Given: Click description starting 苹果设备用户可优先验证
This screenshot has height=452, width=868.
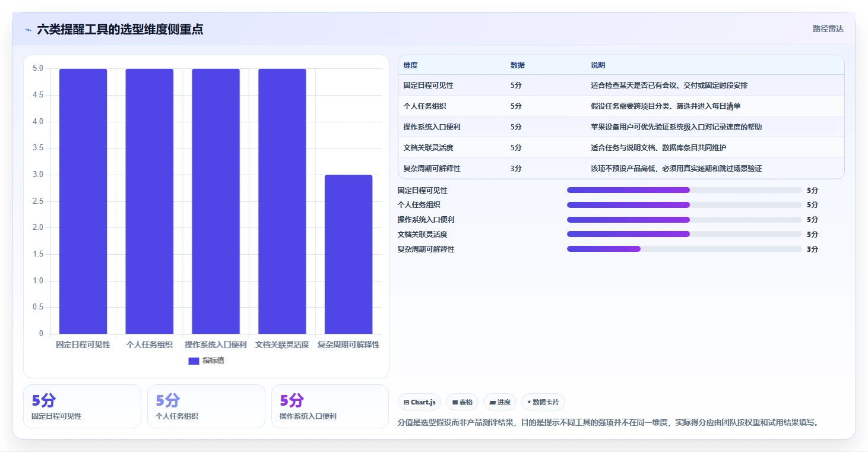Looking at the screenshot, I should pyautogui.click(x=676, y=127).
